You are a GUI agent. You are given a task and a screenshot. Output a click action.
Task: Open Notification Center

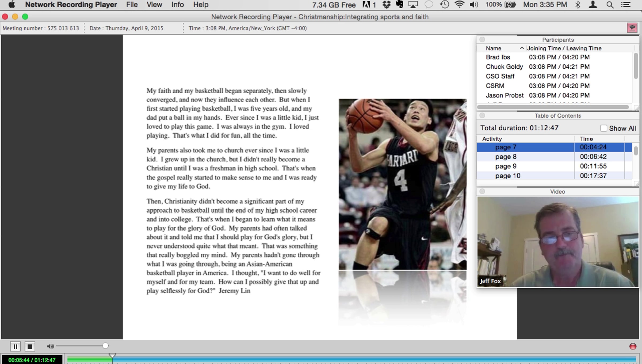coord(626,5)
